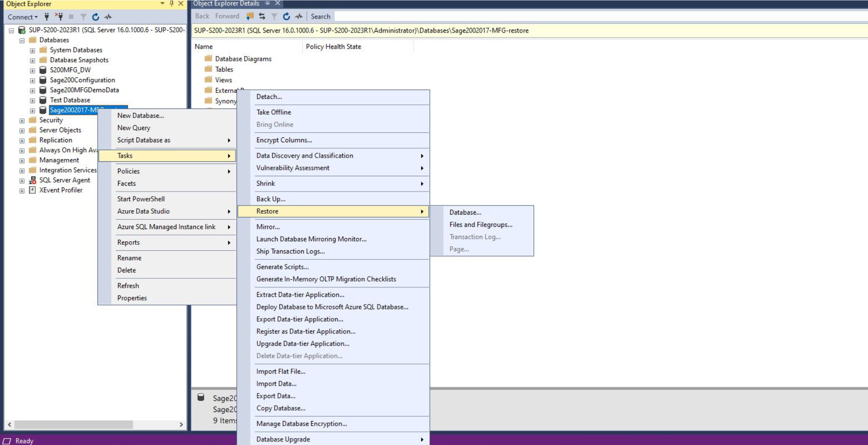Refresh Object Explorer with the circular arrow

(95, 17)
